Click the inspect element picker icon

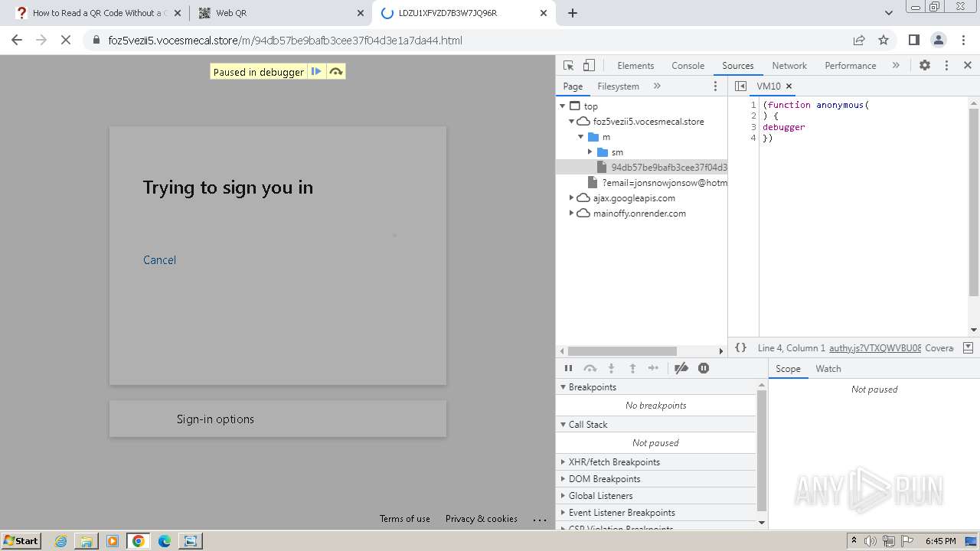click(568, 66)
